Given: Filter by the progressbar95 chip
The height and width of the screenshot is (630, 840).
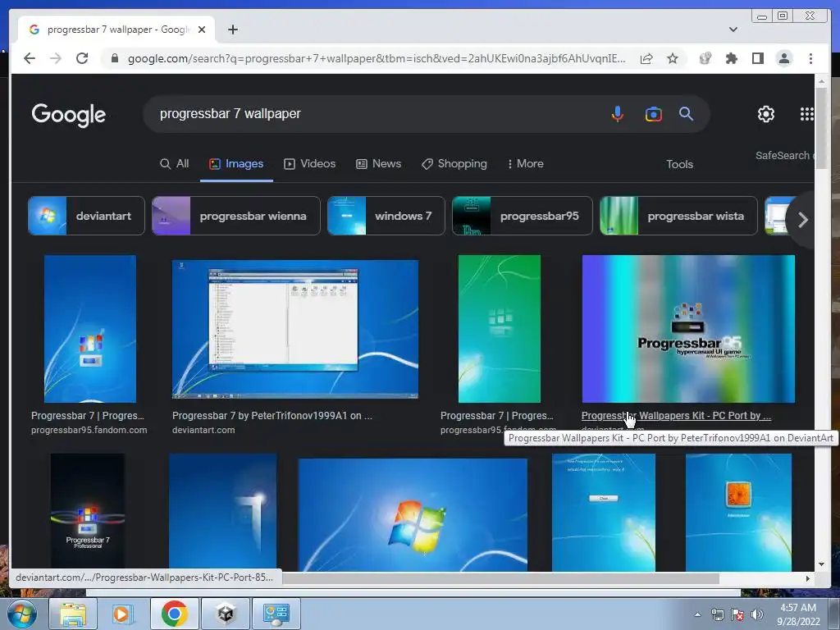Looking at the screenshot, I should [523, 216].
